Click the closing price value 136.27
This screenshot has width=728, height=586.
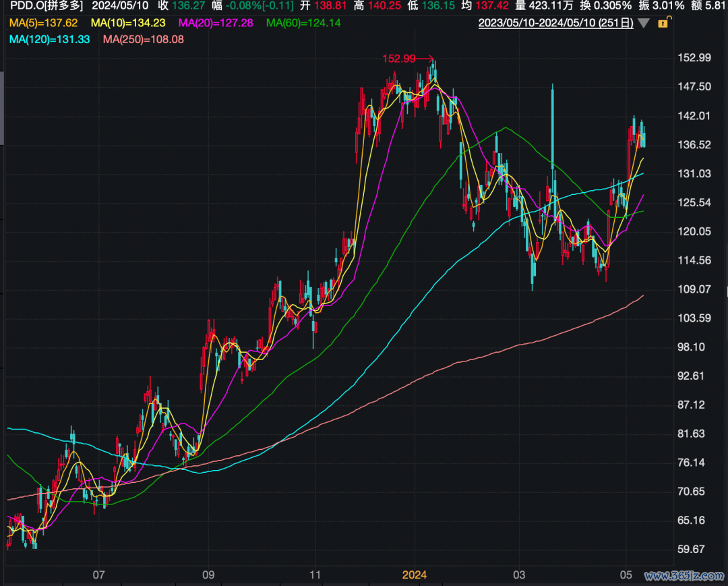coord(189,6)
